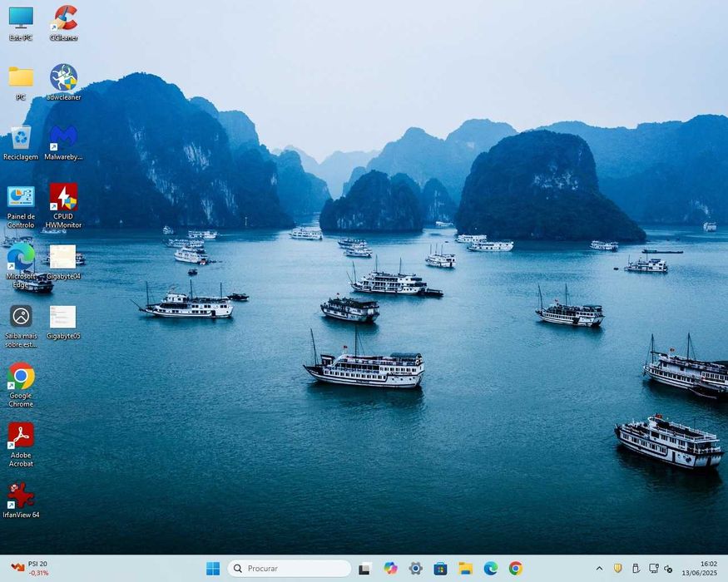
Task: Open Task View in the taskbar
Action: (x=365, y=568)
